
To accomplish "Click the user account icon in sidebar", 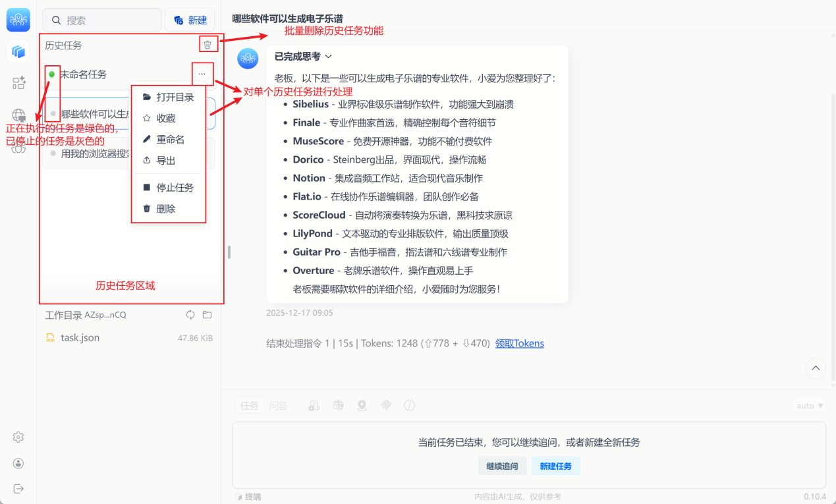I will (18, 463).
